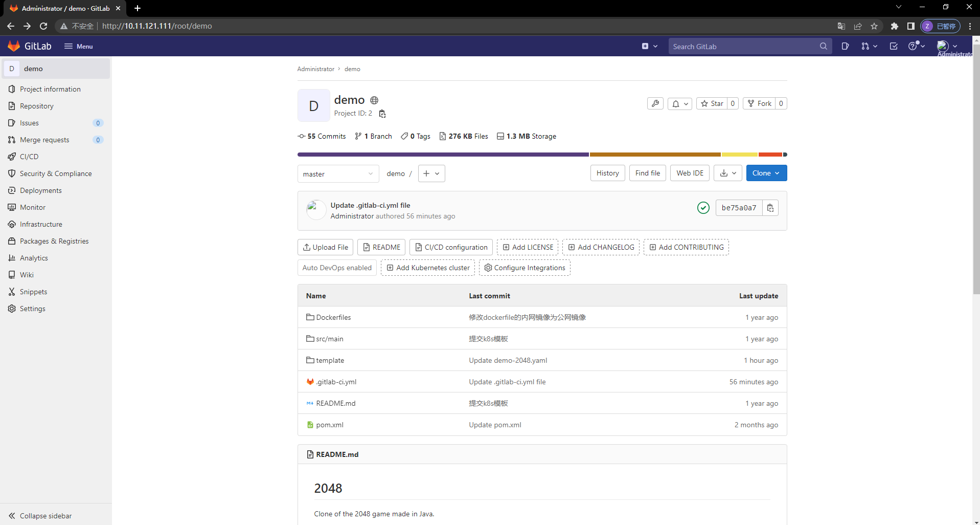Viewport: 980px width, 525px height.
Task: Click the access request key icon button
Action: (x=655, y=103)
